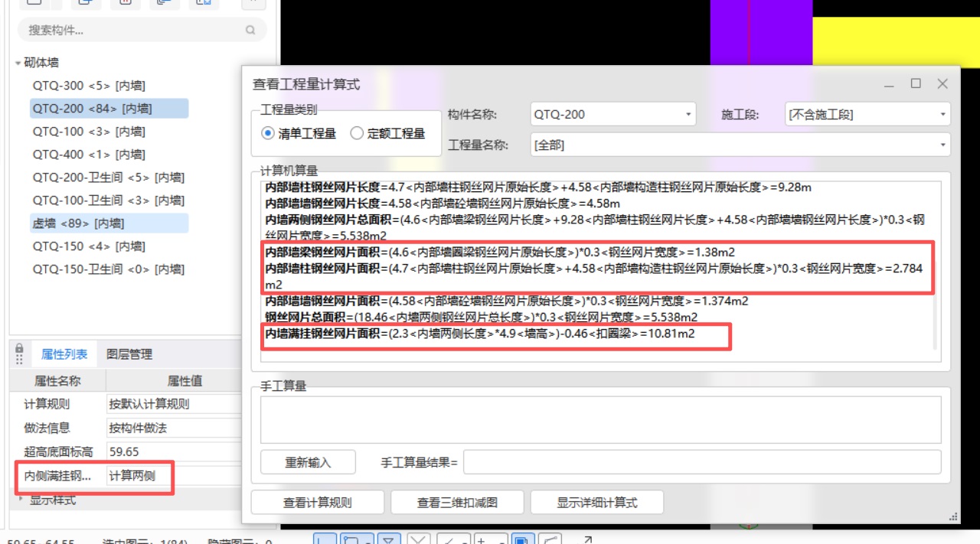The image size is (980, 544).
Task: Switch to the 属性列表 tab
Action: (64, 354)
